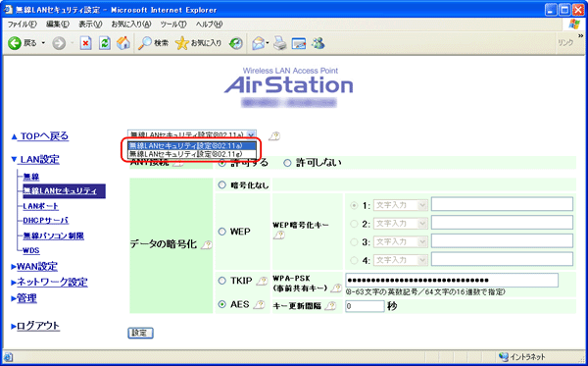This screenshot has width=588, height=366.
Task: Stop page loading with the red X icon
Action: [x=86, y=43]
